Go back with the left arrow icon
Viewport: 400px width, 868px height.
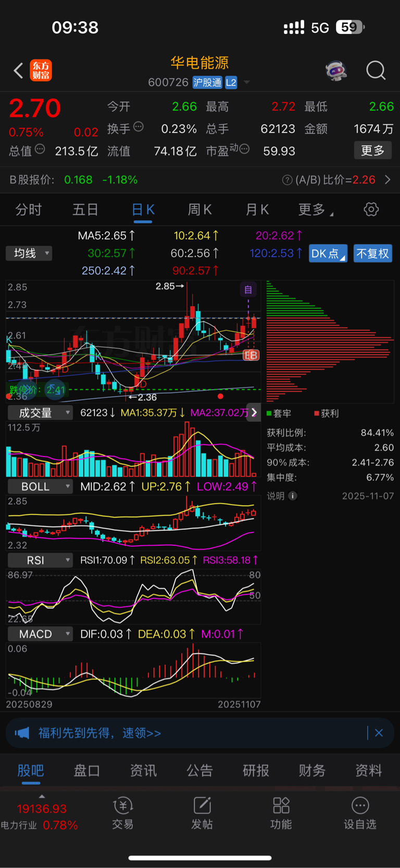pos(18,70)
